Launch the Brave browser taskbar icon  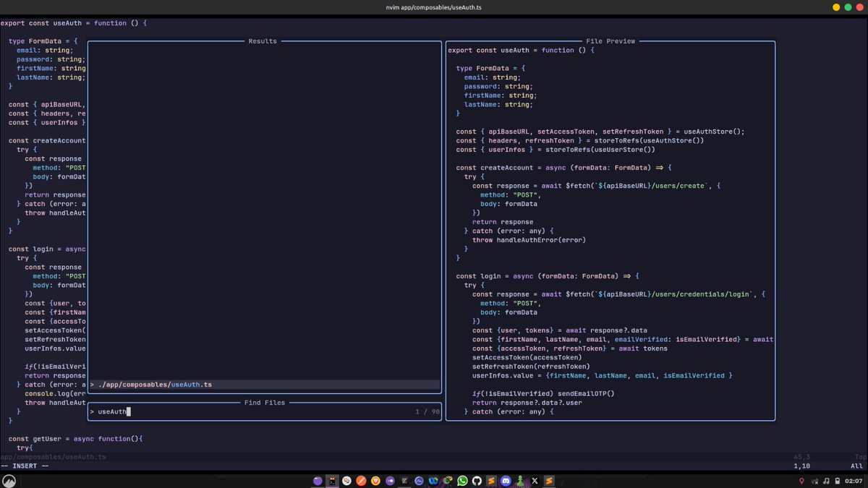tap(375, 481)
